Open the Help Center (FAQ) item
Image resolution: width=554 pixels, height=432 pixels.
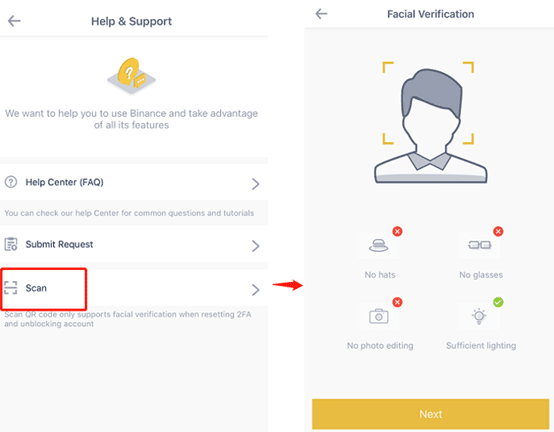(x=134, y=182)
